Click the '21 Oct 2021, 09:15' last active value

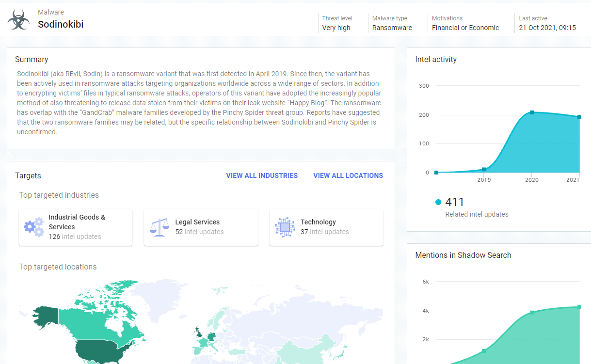pos(547,28)
